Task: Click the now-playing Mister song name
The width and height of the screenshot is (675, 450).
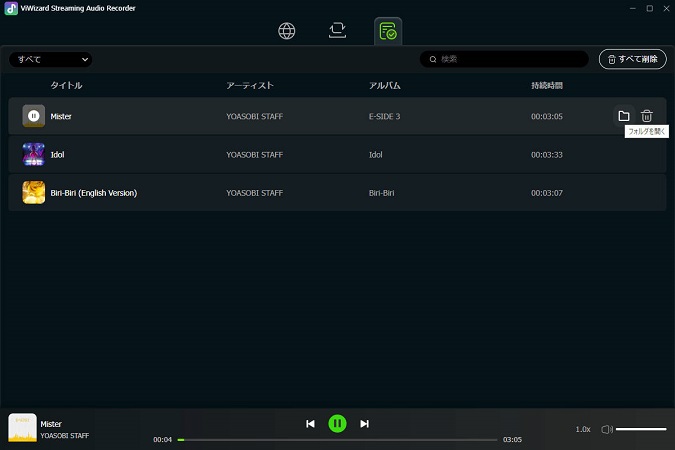Action: click(x=51, y=424)
